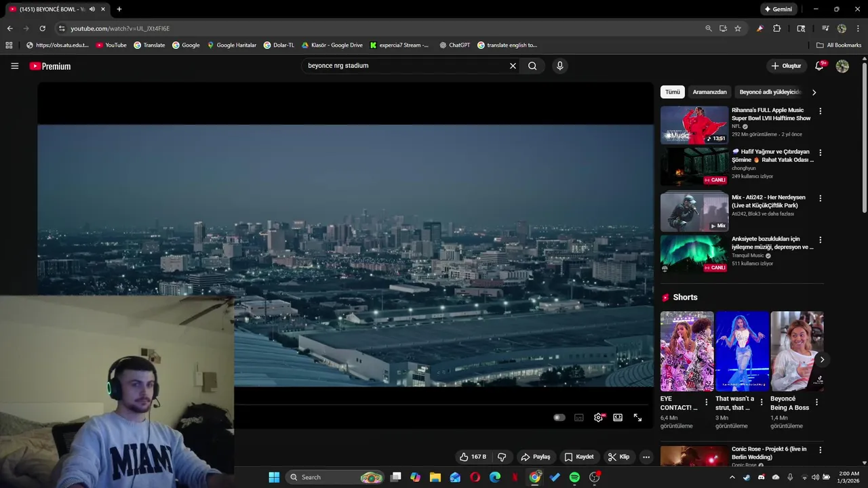The height and width of the screenshot is (488, 868).
Task: Open Chrome extensions puzzle icon
Action: (x=777, y=28)
